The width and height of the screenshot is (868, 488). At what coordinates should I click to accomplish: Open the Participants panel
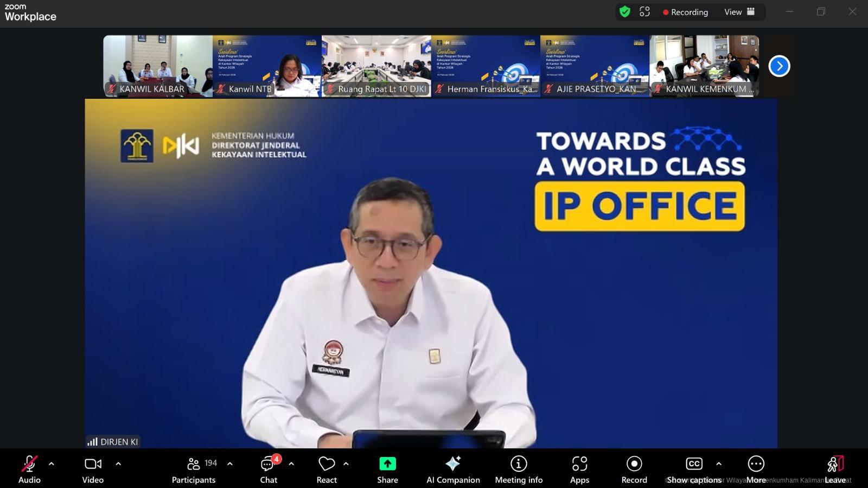tap(194, 470)
